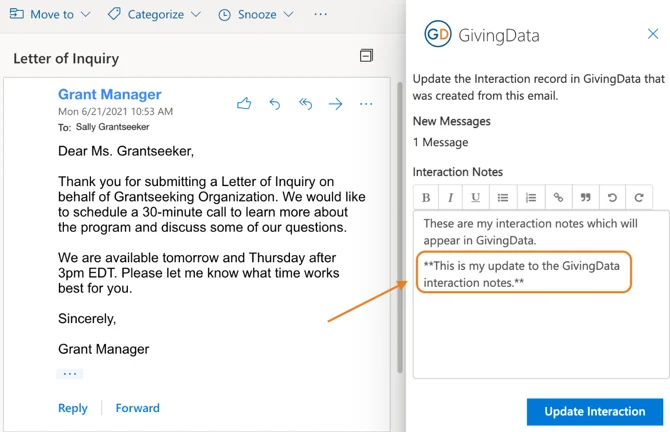This screenshot has height=432, width=670.
Task: Open the Snooze dropdown chevron
Action: (289, 15)
